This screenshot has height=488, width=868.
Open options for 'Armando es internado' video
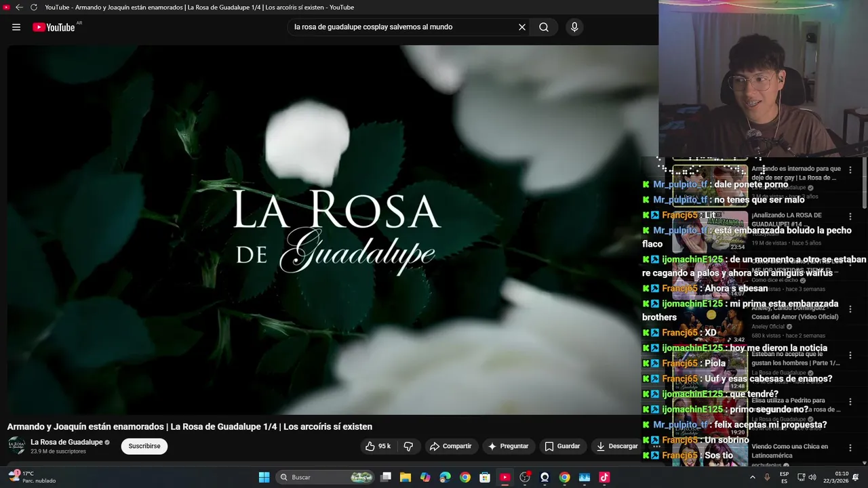pyautogui.click(x=850, y=170)
